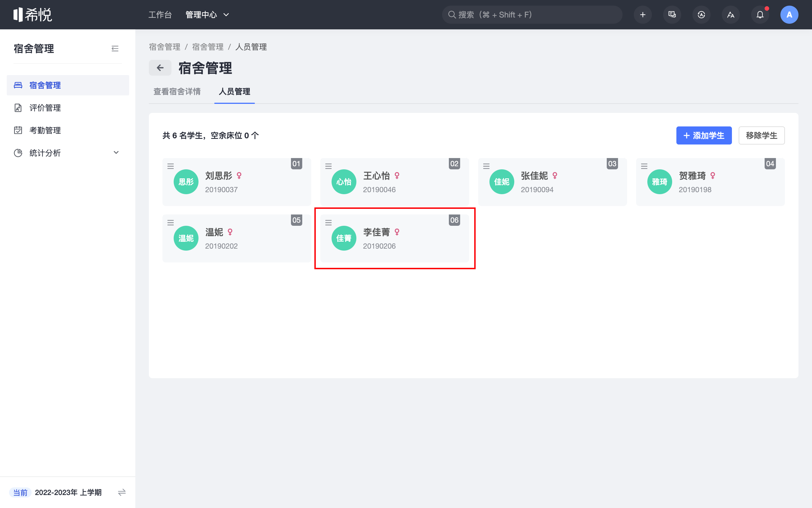The width and height of the screenshot is (812, 508).
Task: Select 评价管理 in the sidebar
Action: tap(68, 108)
